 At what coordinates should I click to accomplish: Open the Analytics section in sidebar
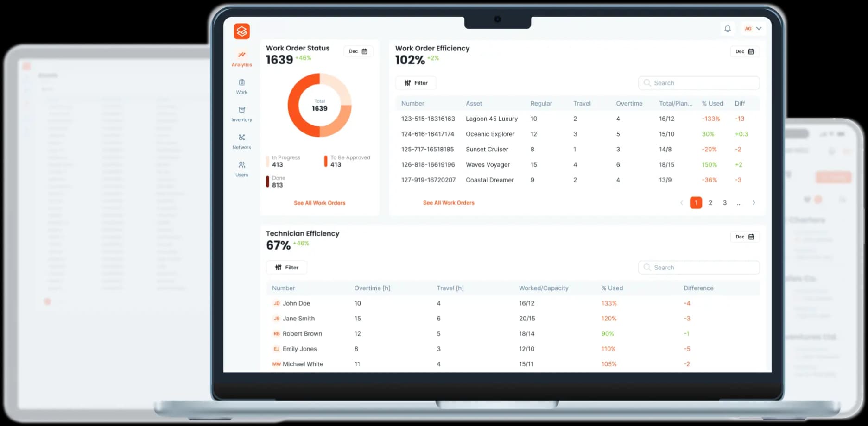[x=241, y=59]
